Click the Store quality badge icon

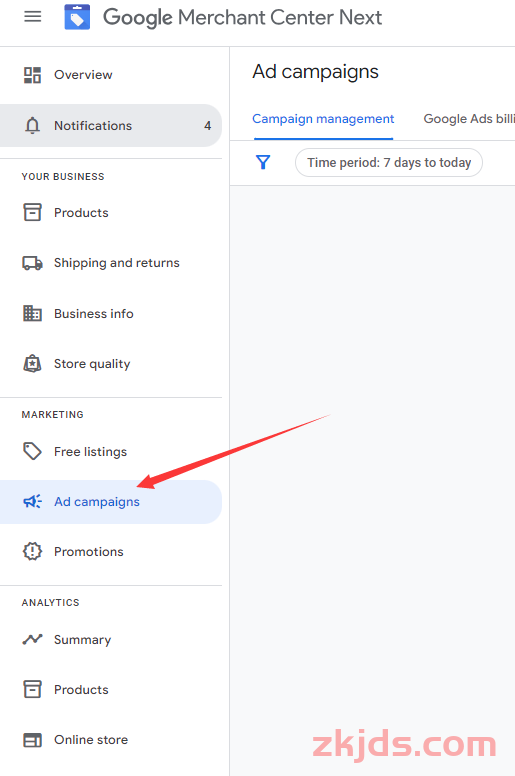(x=33, y=364)
